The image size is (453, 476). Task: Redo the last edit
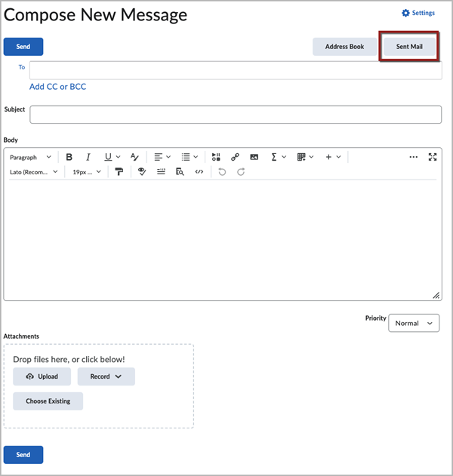click(x=241, y=172)
